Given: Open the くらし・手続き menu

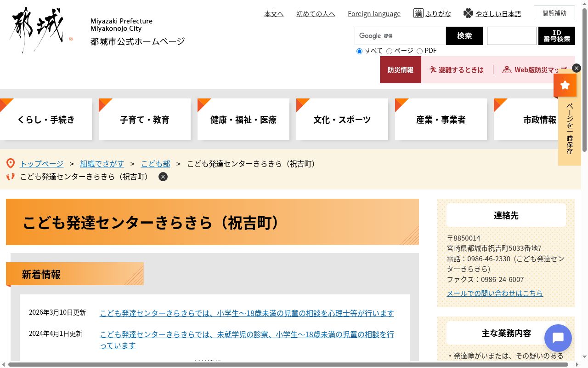Looking at the screenshot, I should [x=46, y=119].
